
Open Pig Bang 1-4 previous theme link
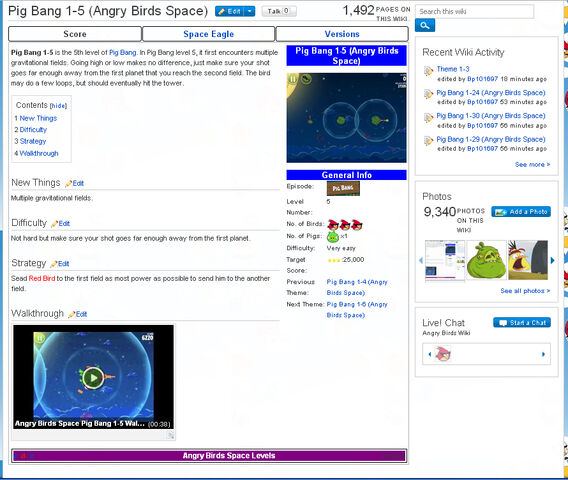[357, 287]
